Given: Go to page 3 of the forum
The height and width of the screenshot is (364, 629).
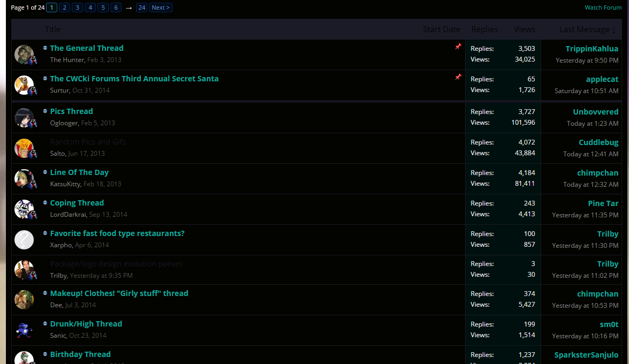Looking at the screenshot, I should pyautogui.click(x=78, y=7).
